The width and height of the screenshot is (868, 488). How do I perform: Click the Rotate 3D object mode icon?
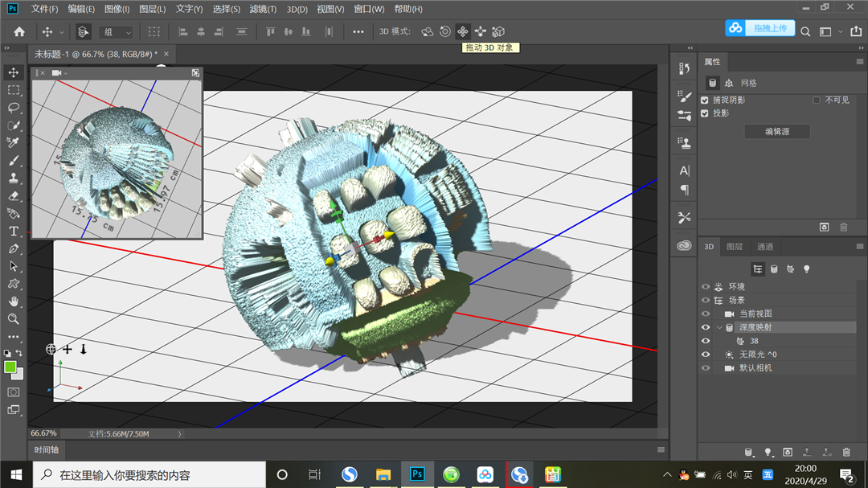(428, 31)
